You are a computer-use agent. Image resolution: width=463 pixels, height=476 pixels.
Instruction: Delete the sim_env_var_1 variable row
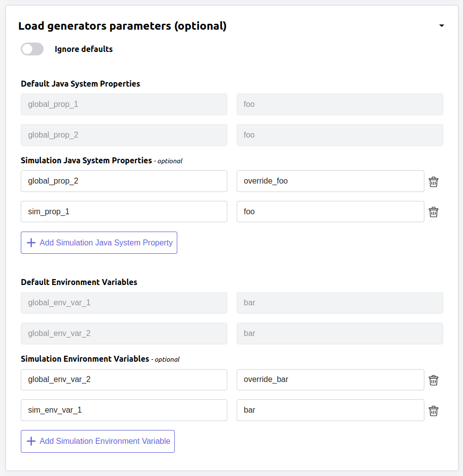433,411
